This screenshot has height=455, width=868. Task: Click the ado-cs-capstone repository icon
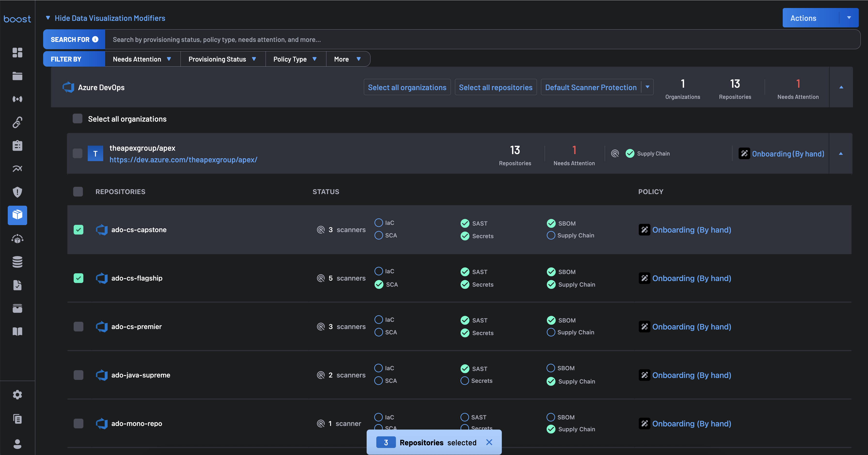pyautogui.click(x=102, y=230)
